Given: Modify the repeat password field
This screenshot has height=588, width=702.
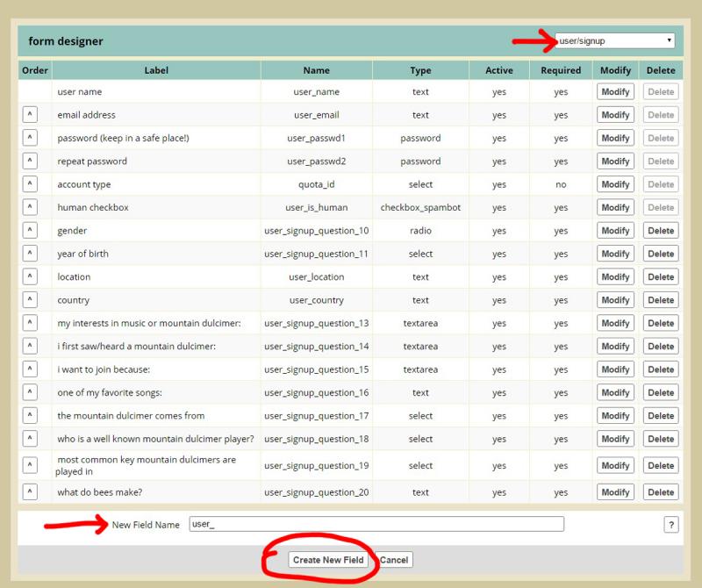Looking at the screenshot, I should 615,161.
